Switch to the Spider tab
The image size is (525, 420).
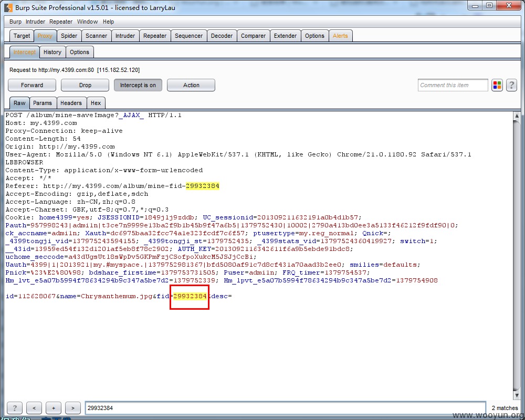point(69,36)
